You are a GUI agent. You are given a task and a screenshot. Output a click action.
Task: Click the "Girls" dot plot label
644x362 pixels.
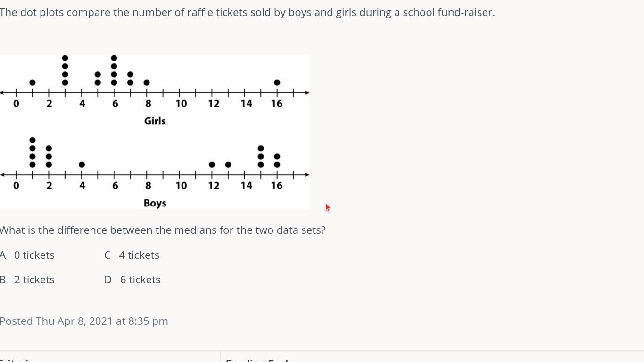click(x=155, y=121)
